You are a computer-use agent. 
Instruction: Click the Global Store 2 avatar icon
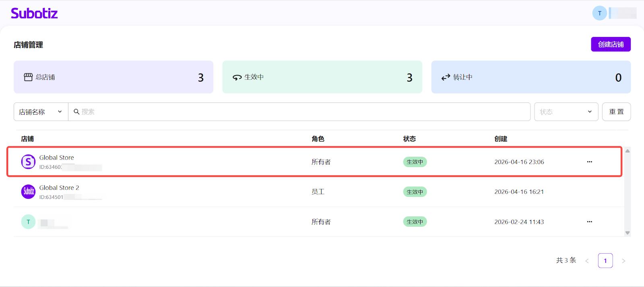point(28,192)
